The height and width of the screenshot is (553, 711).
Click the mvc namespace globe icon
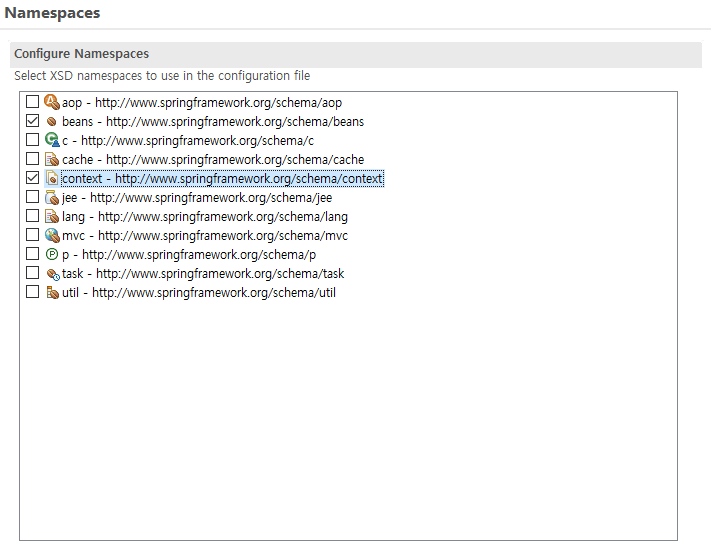(x=52, y=235)
